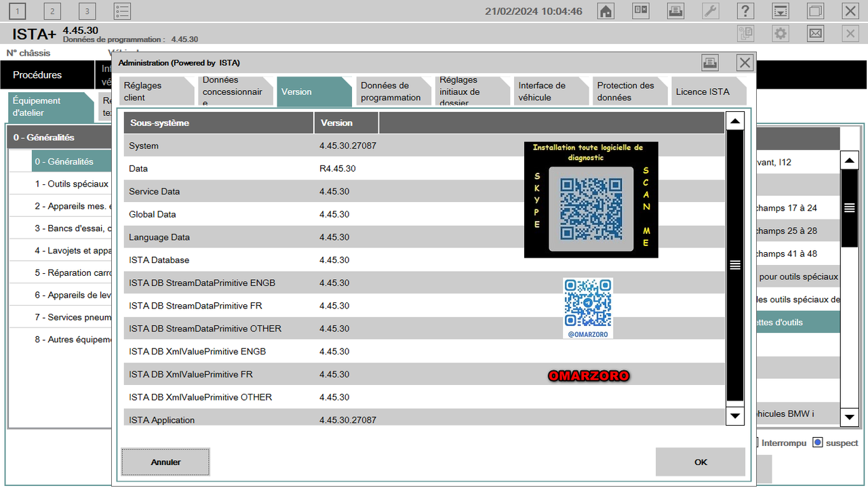The width and height of the screenshot is (868, 488).
Task: Select the Global Data row
Action: point(424,214)
